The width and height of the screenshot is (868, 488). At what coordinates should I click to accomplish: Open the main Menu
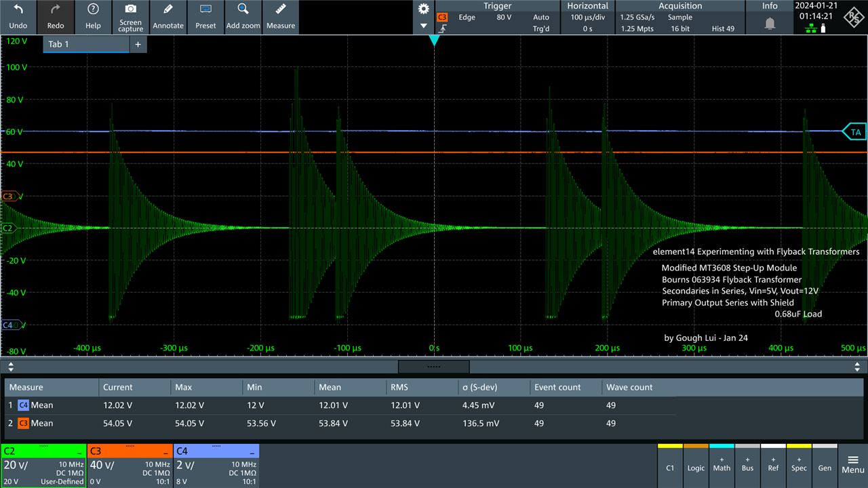(x=853, y=466)
